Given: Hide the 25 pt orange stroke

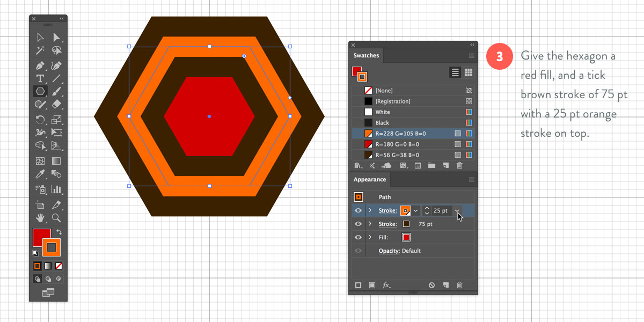Looking at the screenshot, I should pos(358,210).
